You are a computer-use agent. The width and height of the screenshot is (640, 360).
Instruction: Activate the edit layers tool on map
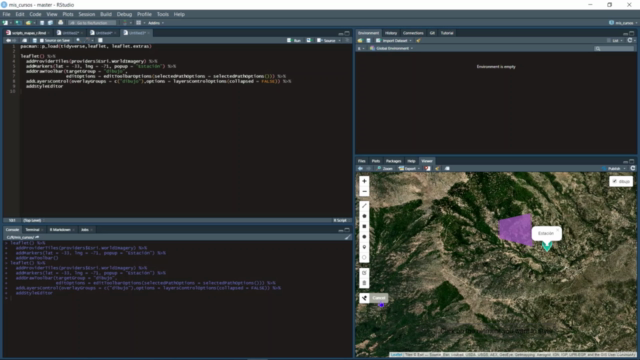pos(364,273)
